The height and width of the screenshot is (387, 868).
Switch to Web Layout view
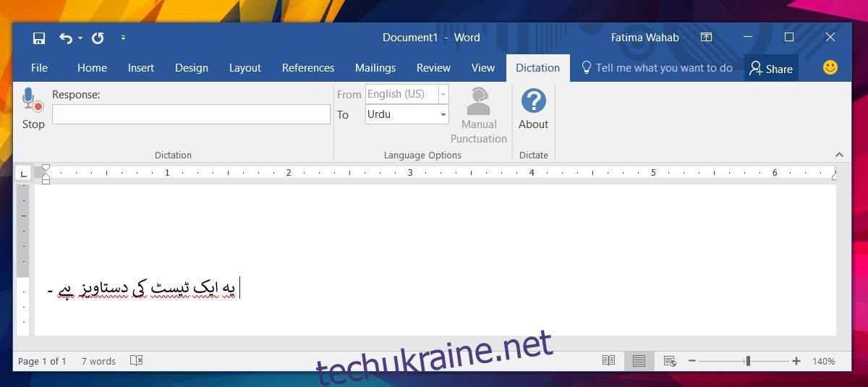[x=670, y=360]
